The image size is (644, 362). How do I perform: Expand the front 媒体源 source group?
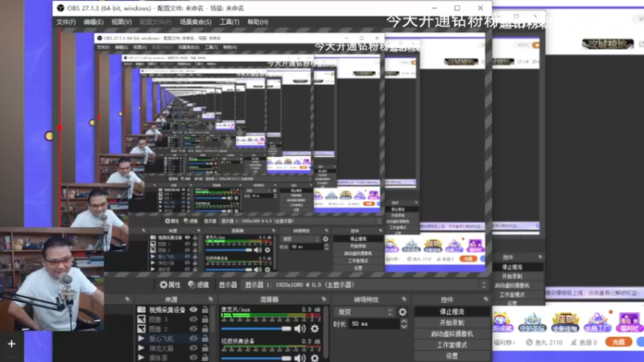[x=141, y=357]
